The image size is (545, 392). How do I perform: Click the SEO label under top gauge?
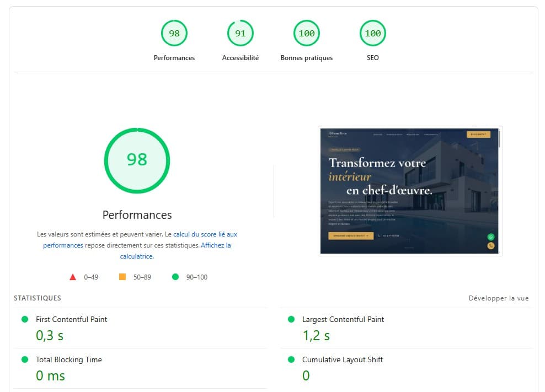(x=372, y=58)
